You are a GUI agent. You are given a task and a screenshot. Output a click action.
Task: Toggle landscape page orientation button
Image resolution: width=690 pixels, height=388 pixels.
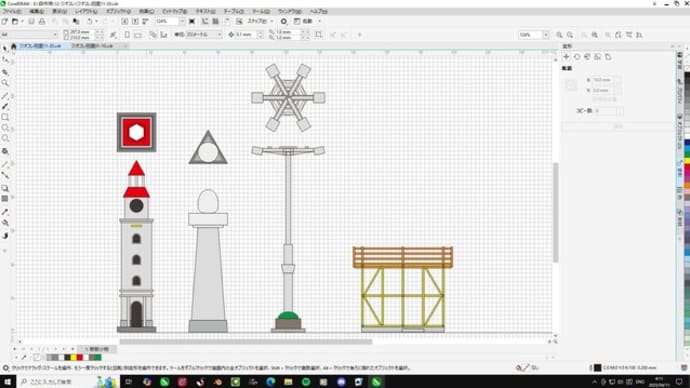138,35
